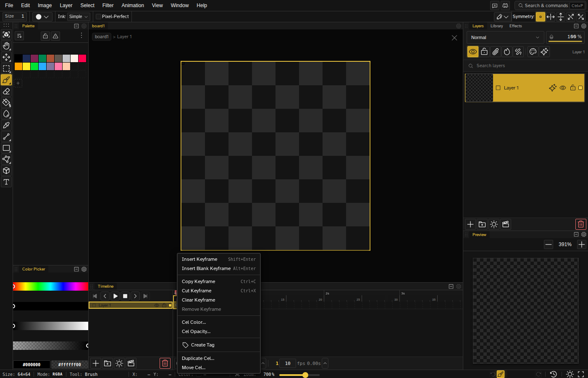Select the Rectangle shape tool

pos(6,148)
